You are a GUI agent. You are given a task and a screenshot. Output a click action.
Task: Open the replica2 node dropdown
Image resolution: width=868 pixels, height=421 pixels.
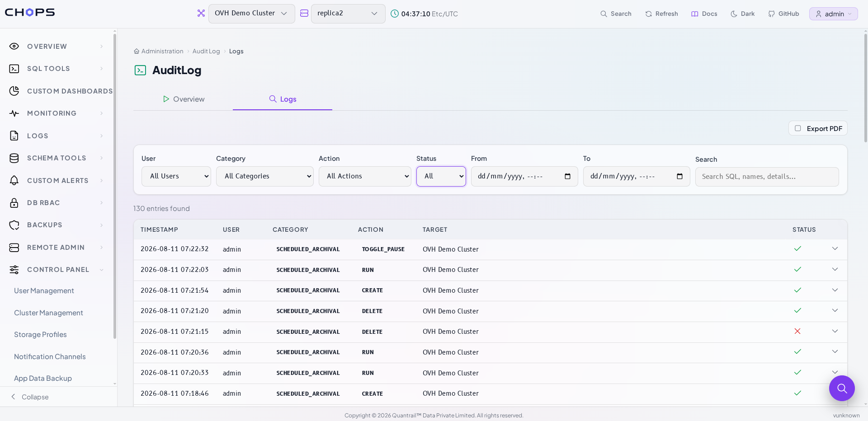coord(348,14)
